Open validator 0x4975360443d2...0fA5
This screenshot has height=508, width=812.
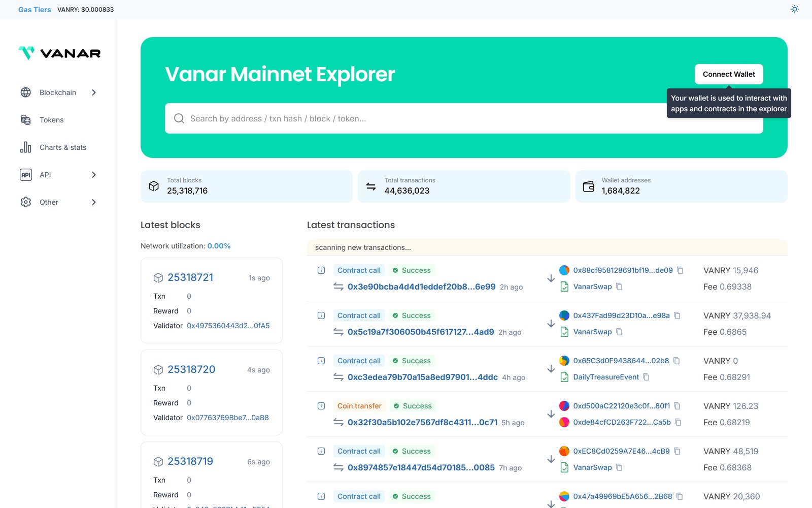(x=228, y=326)
